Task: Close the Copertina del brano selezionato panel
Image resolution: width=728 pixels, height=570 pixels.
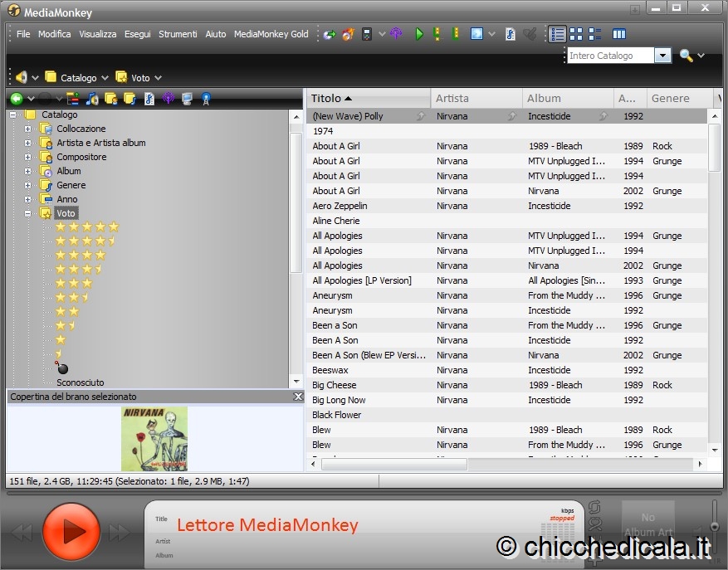Action: tap(298, 397)
